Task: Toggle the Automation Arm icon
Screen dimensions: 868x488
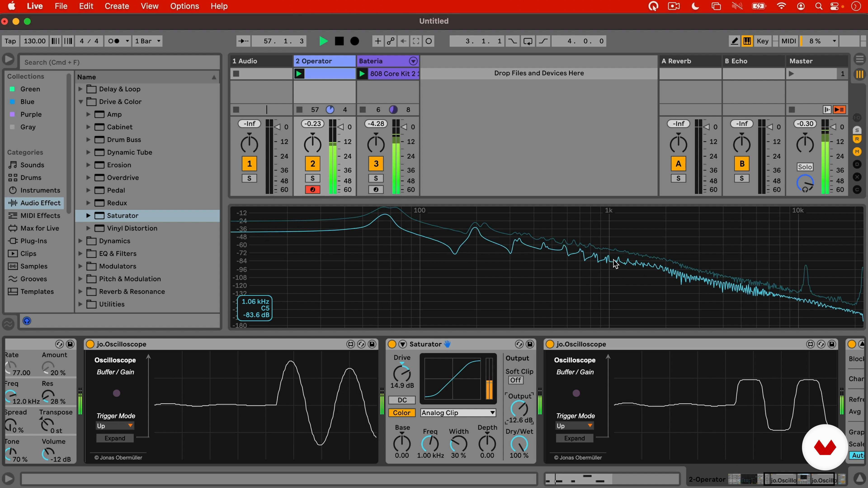Action: pyautogui.click(x=391, y=41)
